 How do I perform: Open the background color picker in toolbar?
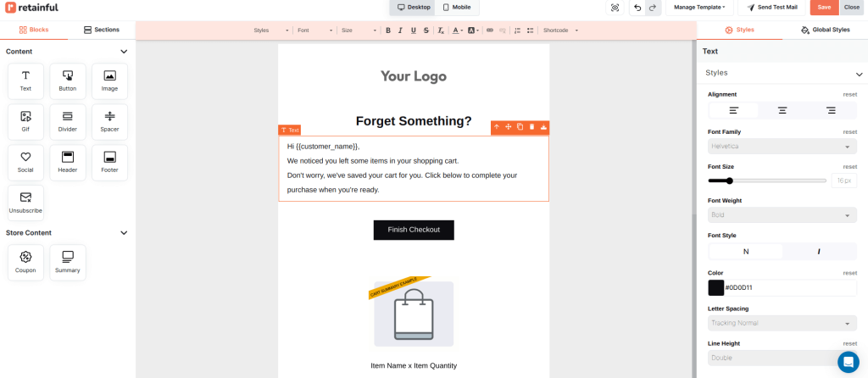coord(473,31)
